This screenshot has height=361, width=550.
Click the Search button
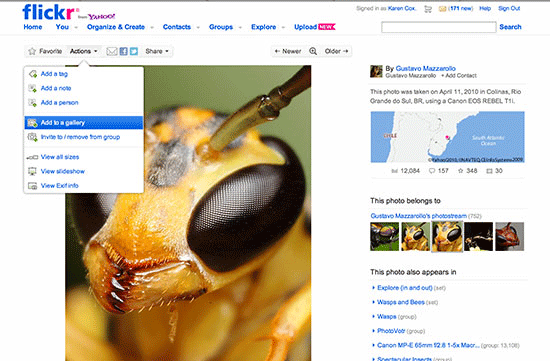pos(510,27)
